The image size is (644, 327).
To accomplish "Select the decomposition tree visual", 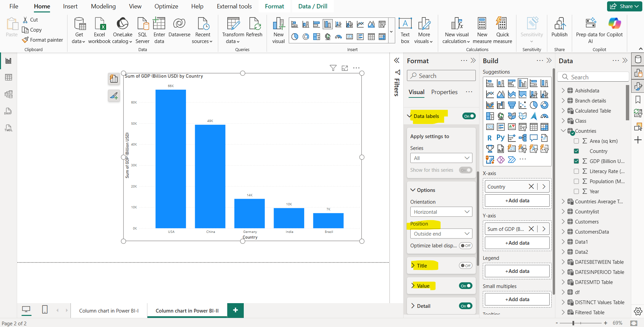I will [522, 138].
